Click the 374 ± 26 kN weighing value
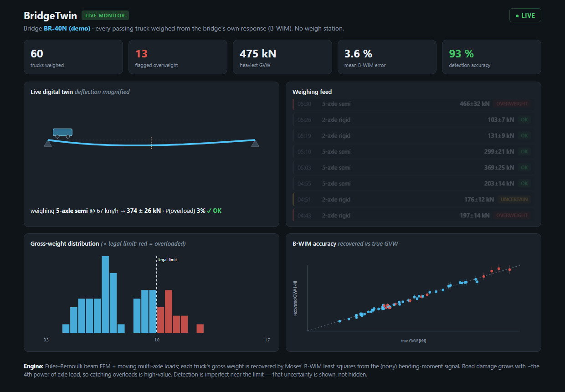 (144, 211)
